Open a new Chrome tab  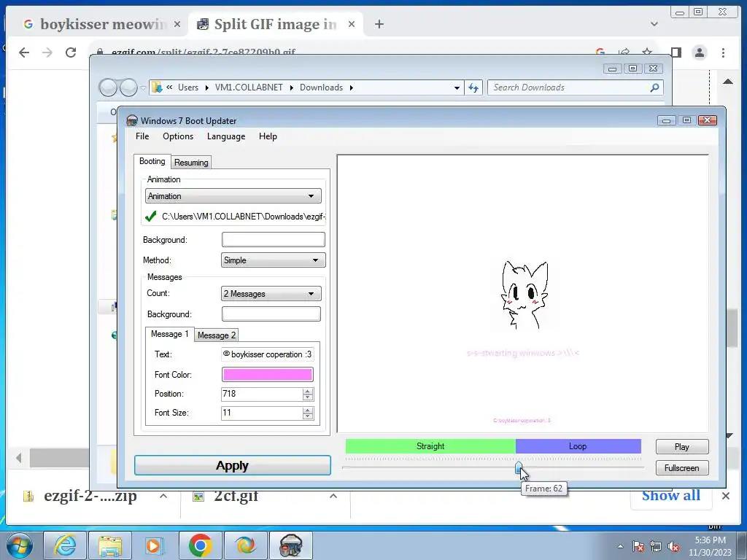coord(379,24)
